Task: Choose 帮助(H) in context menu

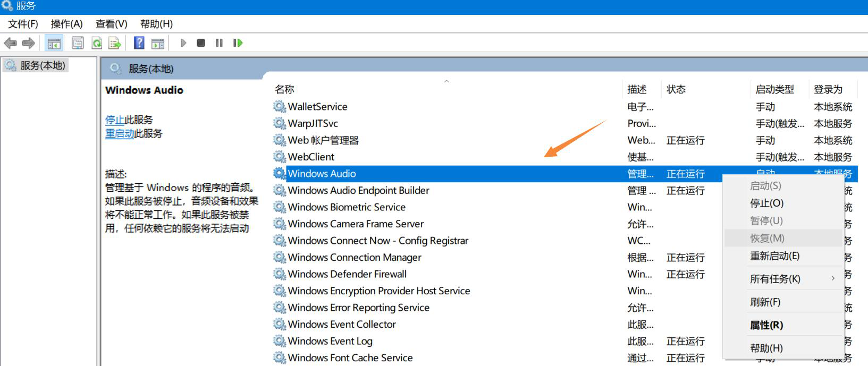Action: pyautogui.click(x=783, y=348)
